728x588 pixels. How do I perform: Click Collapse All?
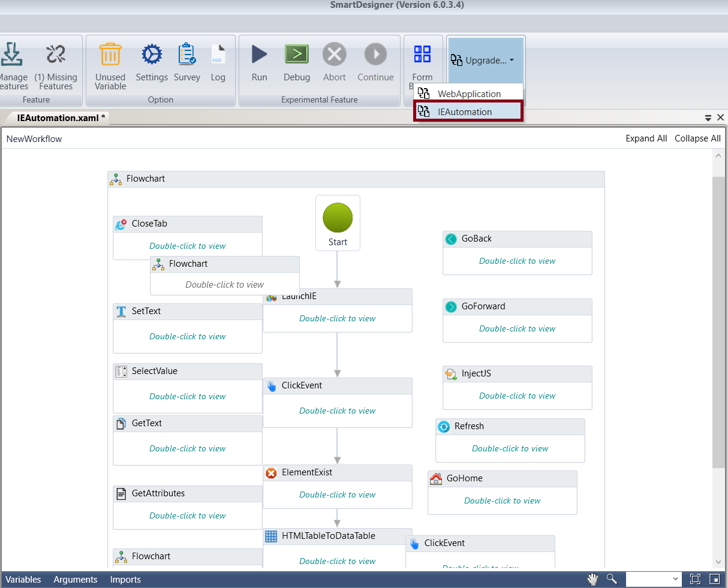[697, 138]
